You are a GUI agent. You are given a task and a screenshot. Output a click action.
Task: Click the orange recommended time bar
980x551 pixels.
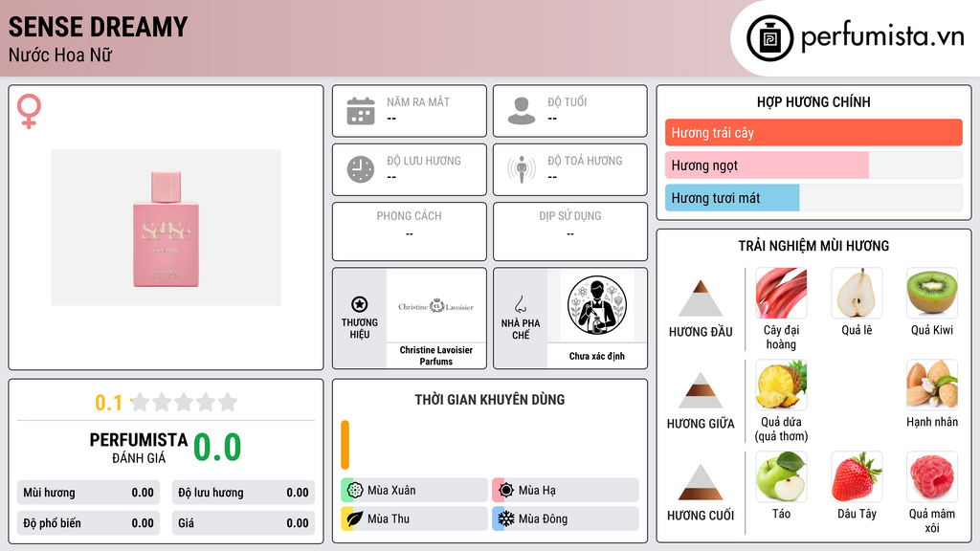(x=345, y=445)
